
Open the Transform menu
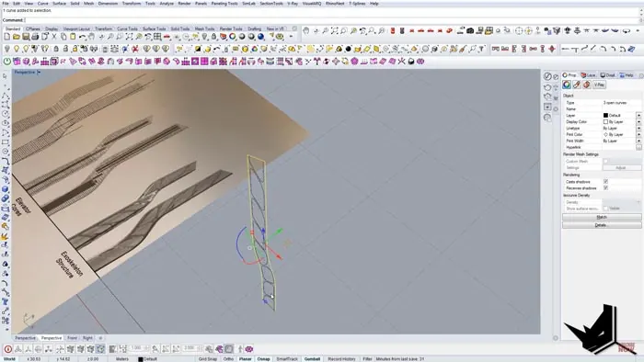(132, 4)
